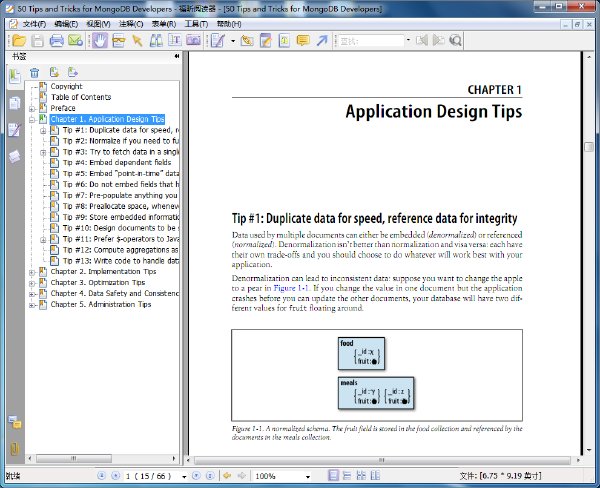Open the Pages thumbnail side panel tab

[x=15, y=103]
